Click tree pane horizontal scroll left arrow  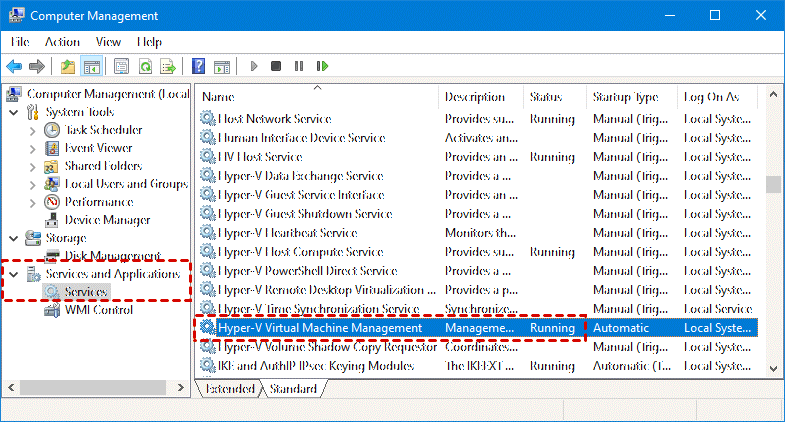(x=11, y=387)
